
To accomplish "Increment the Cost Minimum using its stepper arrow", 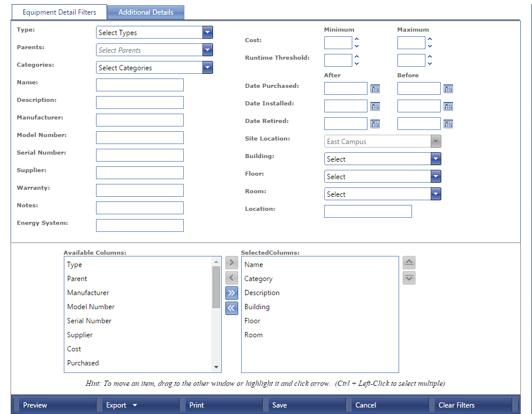I will tap(355, 40).
